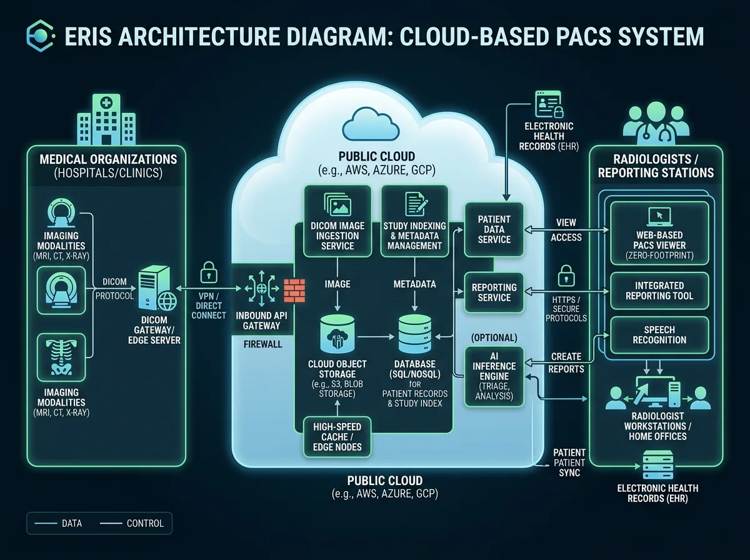Click the PATIENT SYNC label
The width and height of the screenshot is (750, 560).
(569, 462)
